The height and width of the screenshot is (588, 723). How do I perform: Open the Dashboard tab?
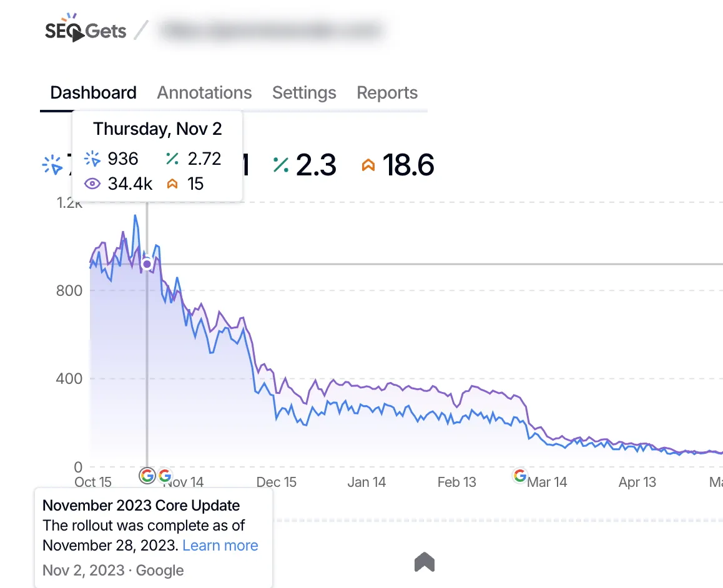[x=93, y=93]
